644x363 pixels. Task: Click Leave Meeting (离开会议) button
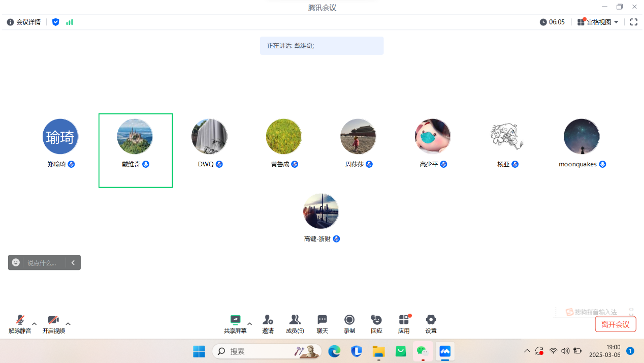[x=615, y=324]
